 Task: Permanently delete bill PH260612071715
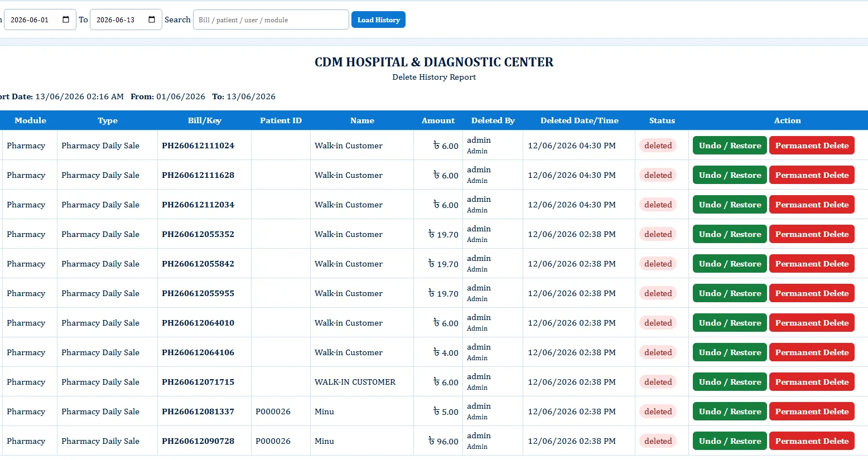(812, 382)
